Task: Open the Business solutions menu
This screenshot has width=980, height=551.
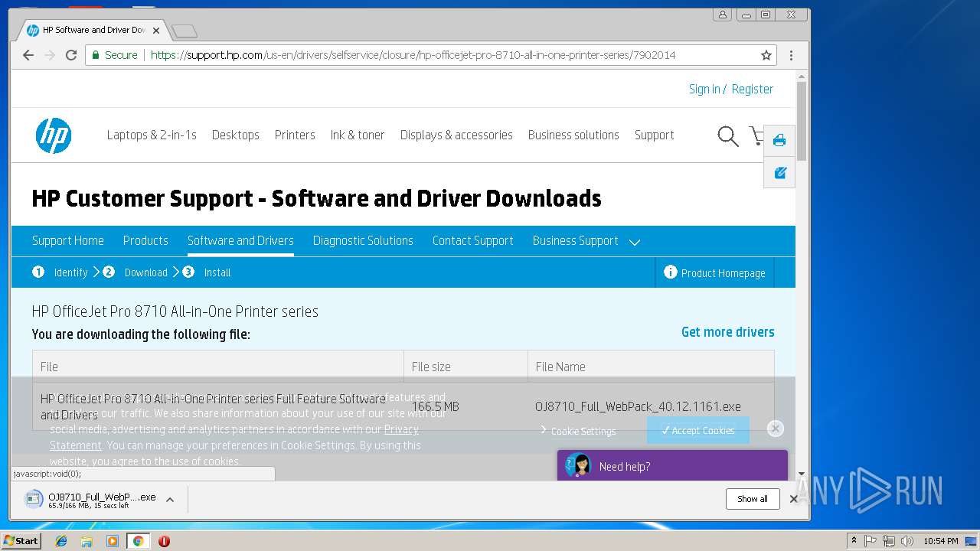Action: coord(573,135)
